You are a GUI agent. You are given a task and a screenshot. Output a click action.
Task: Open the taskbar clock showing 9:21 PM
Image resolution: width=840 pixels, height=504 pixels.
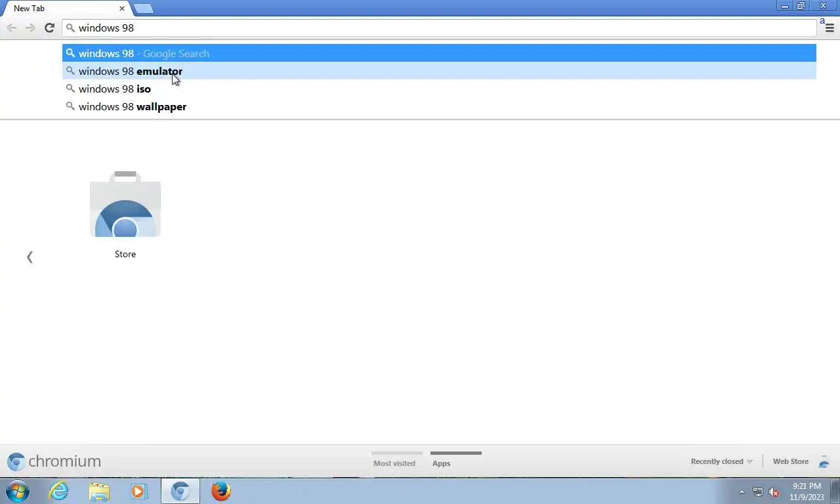click(x=807, y=492)
